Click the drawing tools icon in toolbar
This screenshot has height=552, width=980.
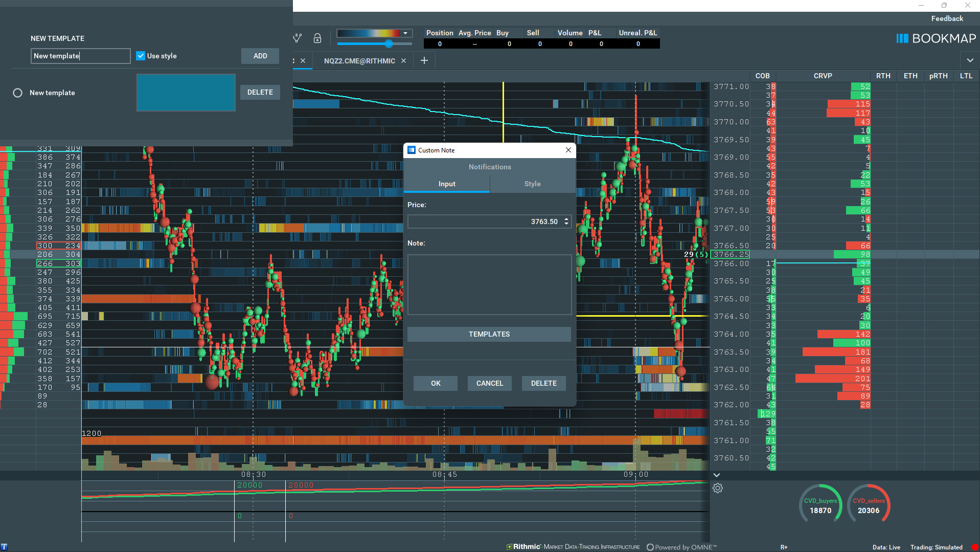[x=297, y=38]
